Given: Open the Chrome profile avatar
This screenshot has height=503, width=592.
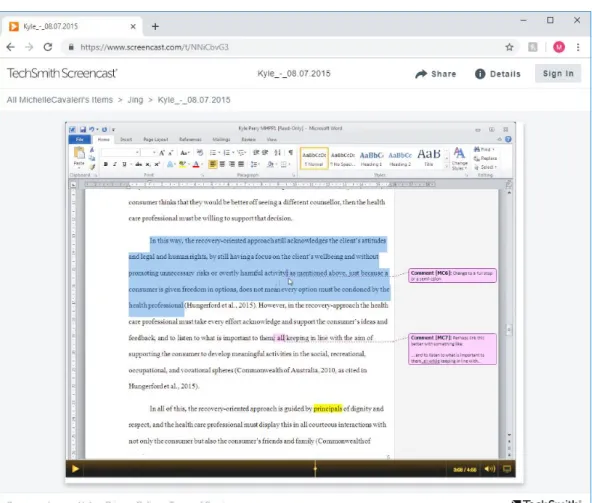Looking at the screenshot, I should [559, 47].
